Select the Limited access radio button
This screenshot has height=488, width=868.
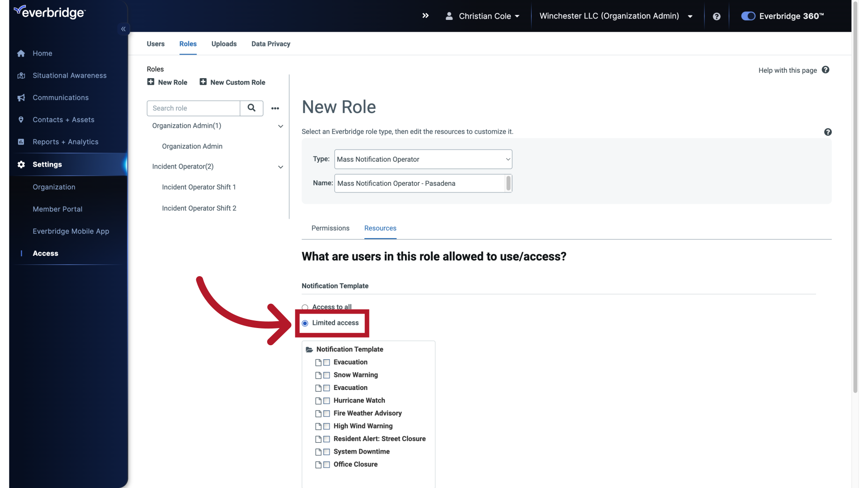tap(305, 323)
